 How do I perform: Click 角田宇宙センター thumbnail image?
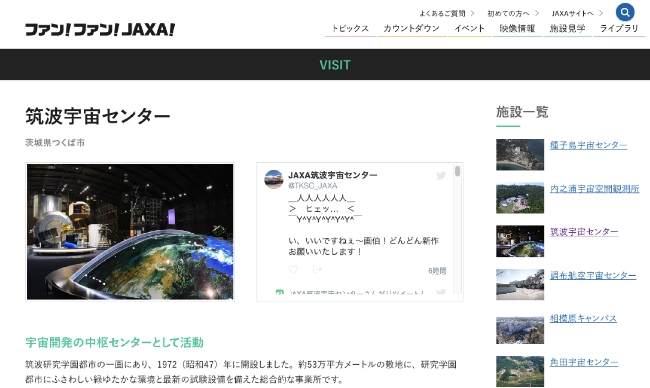[520, 371]
